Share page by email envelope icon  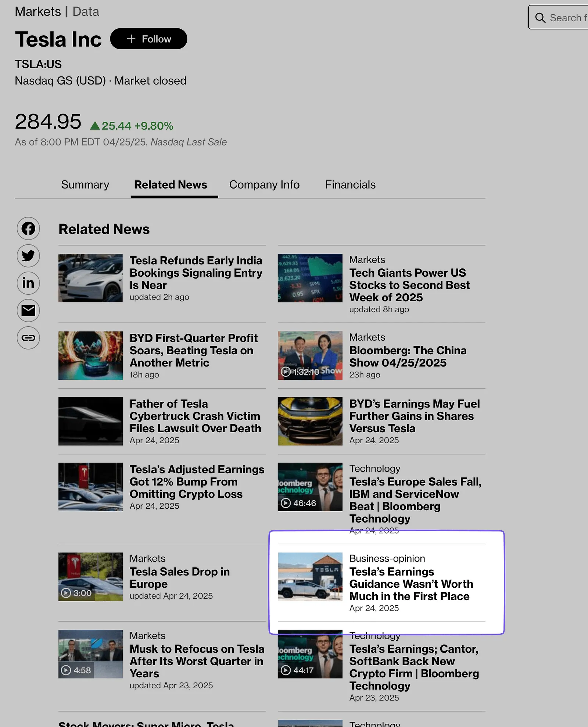pyautogui.click(x=28, y=311)
